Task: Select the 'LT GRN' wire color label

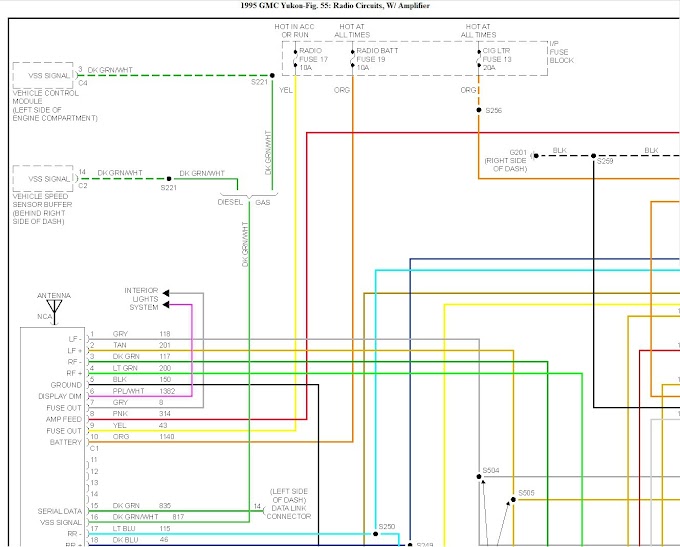Action: tap(125, 368)
